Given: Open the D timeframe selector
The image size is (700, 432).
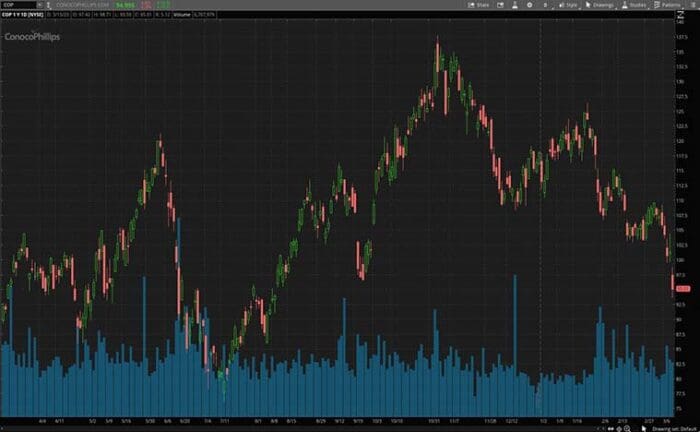Looking at the screenshot, I should 545,5.
